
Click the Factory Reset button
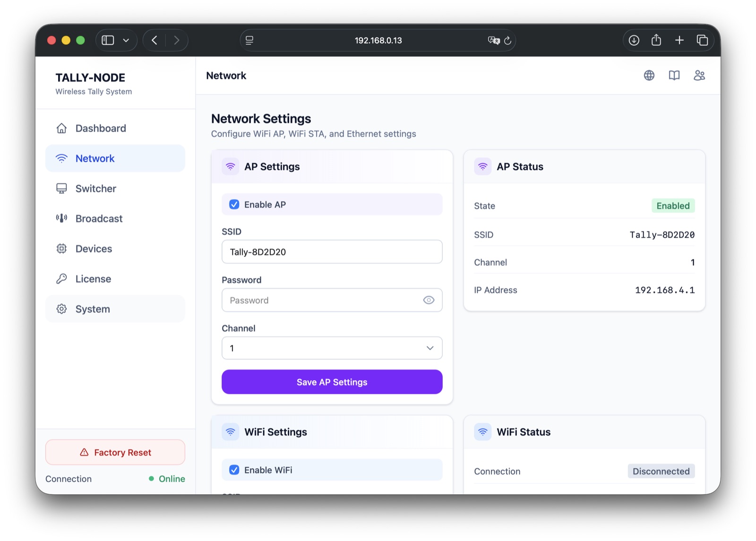(115, 452)
